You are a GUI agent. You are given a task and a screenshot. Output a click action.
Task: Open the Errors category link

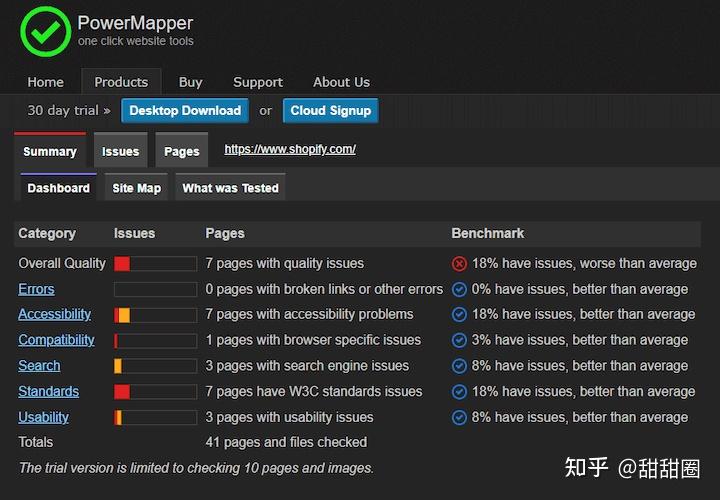(x=36, y=289)
